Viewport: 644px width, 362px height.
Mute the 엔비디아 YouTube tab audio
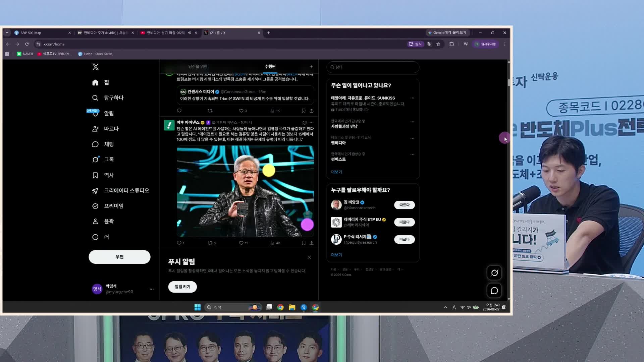(190, 33)
